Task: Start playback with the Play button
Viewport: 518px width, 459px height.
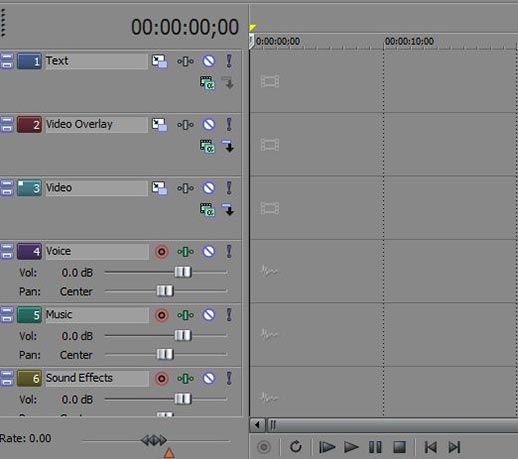Action: tap(351, 447)
